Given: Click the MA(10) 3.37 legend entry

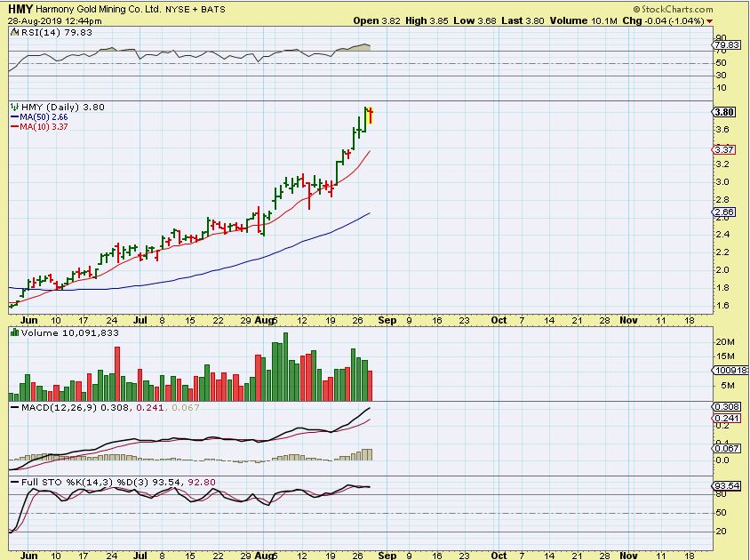Looking at the screenshot, I should [39, 127].
